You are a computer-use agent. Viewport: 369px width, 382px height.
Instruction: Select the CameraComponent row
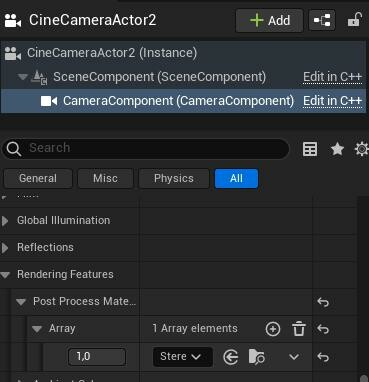(183, 101)
